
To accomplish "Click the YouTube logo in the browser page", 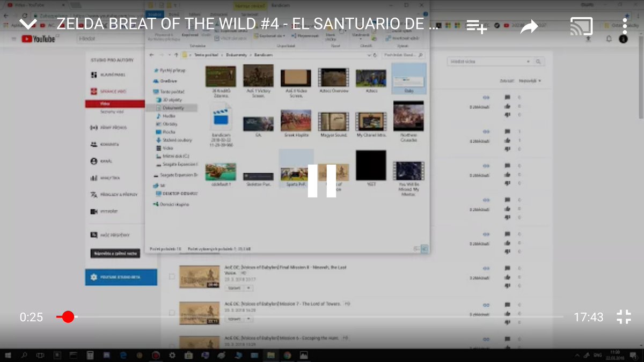I will [39, 39].
